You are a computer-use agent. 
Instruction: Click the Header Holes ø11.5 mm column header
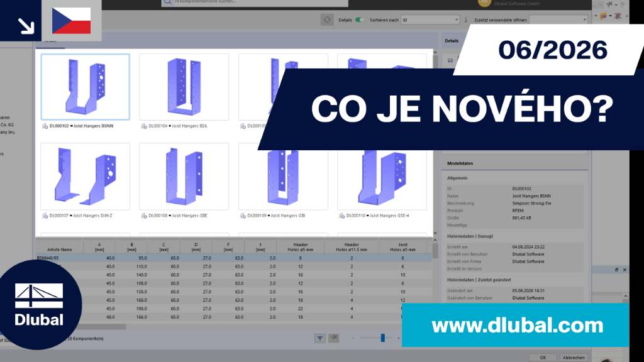pos(352,247)
